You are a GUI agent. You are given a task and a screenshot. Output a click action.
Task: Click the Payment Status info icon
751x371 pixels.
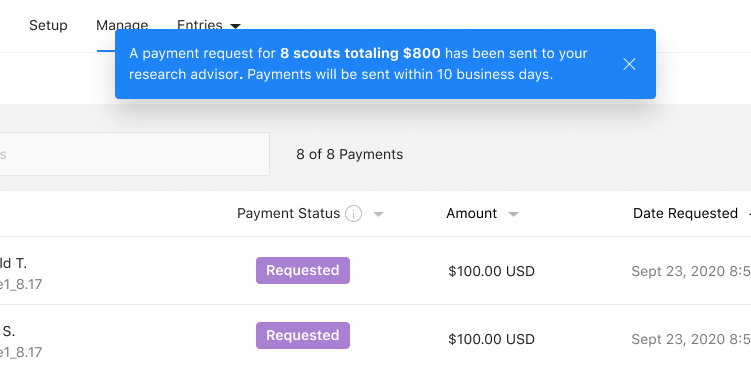[353, 214]
